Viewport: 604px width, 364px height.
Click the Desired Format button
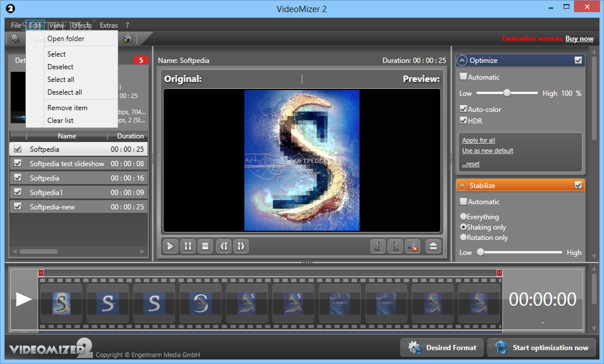pos(442,347)
